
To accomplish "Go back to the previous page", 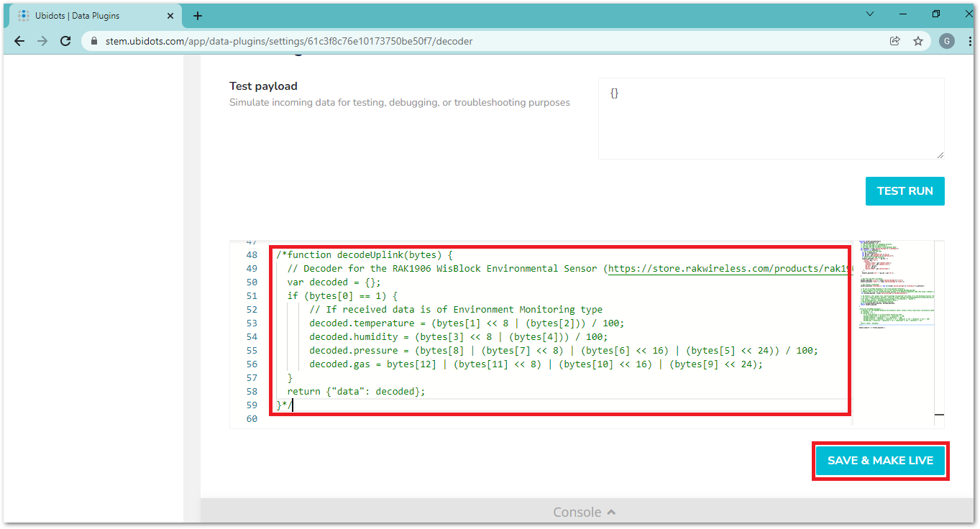I will point(19,41).
